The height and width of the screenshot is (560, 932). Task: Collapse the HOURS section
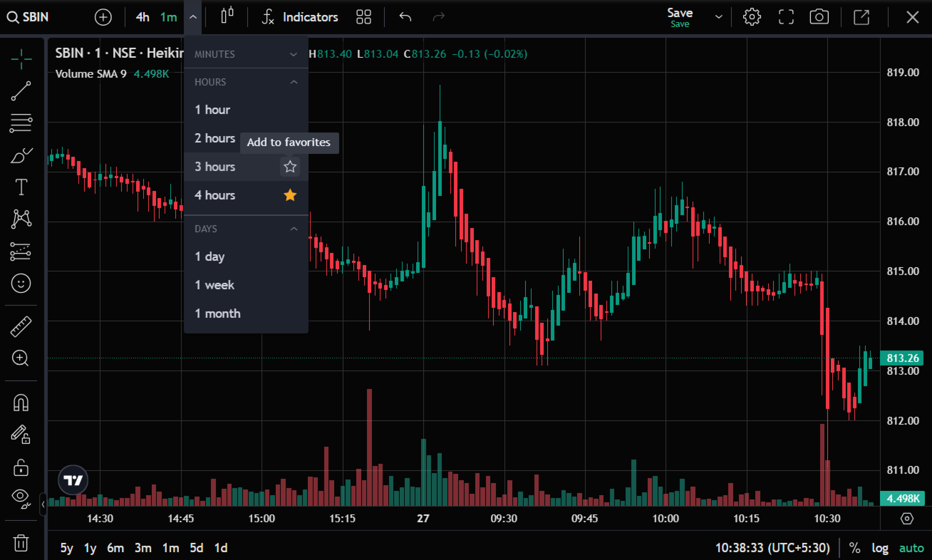246,82
